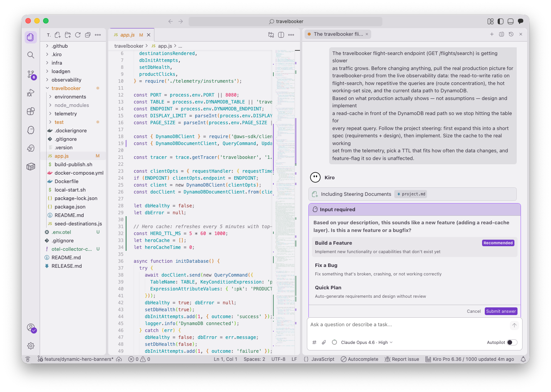Refresh the file explorer

pos(78,35)
